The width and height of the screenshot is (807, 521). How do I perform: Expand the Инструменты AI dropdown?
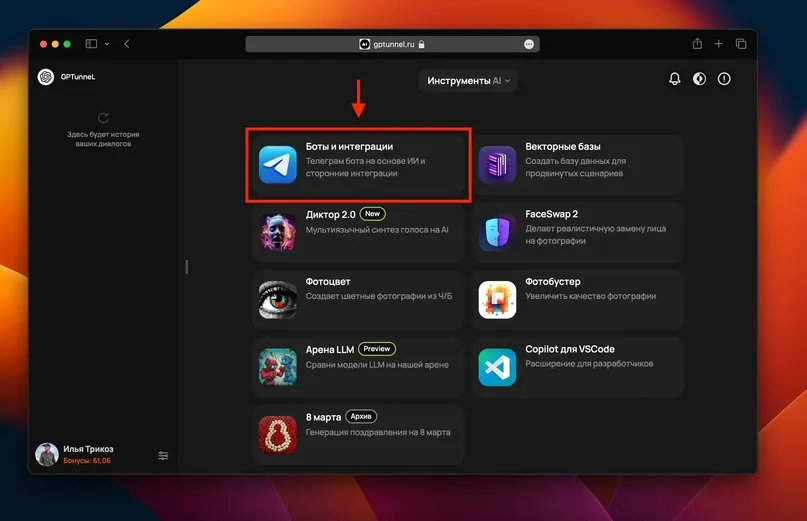coord(468,81)
